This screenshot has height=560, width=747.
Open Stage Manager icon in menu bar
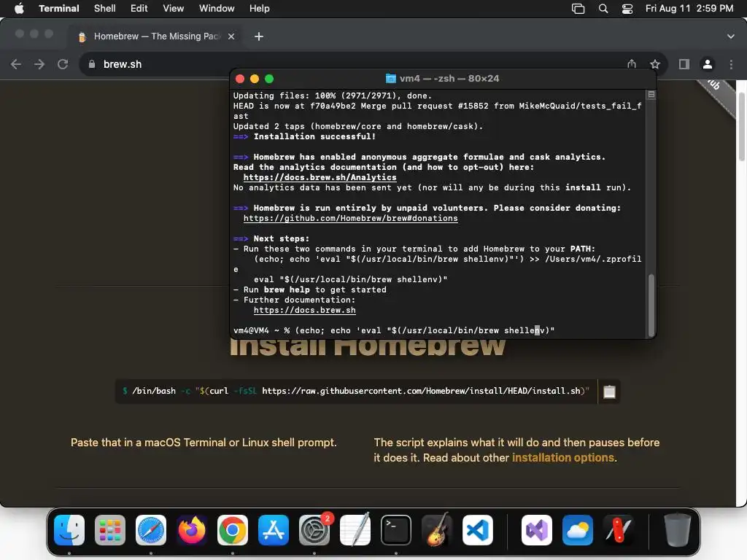(x=578, y=9)
